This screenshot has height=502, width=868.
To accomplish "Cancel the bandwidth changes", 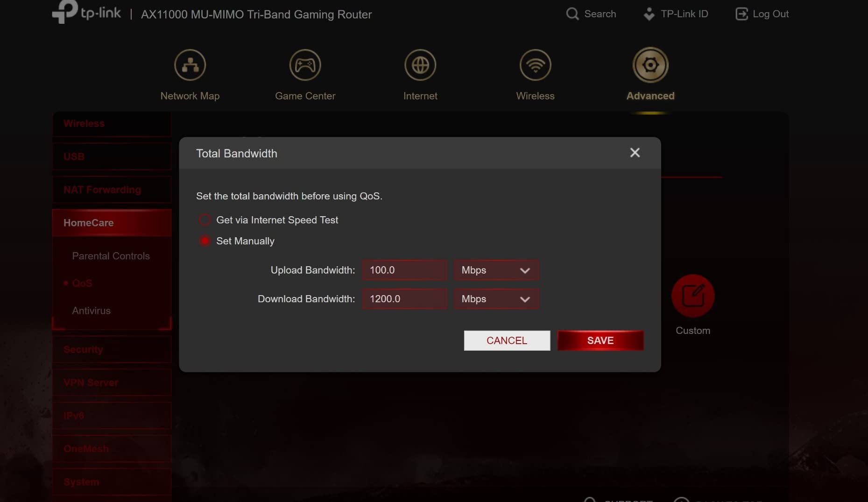I will point(507,340).
